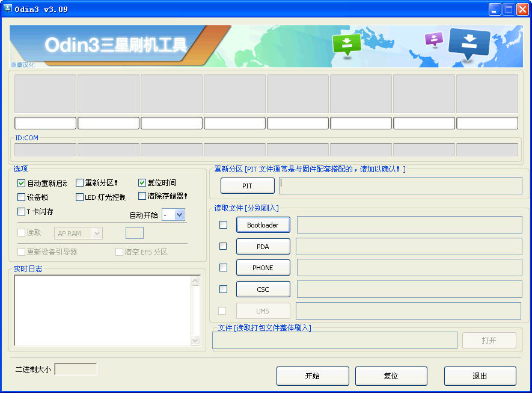Screen dimensions: 532x393
Task: Toggle the LED灯光控制 option
Action: point(79,197)
